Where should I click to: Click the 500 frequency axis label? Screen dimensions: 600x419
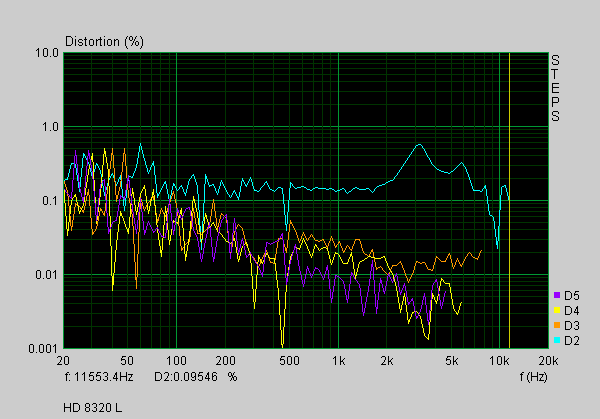289,361
